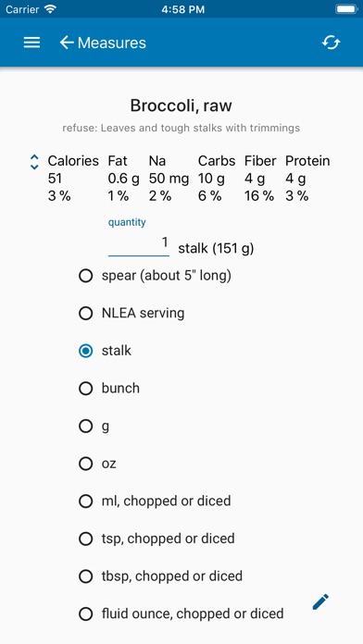
Task: Tap the pencil edit icon
Action: click(320, 601)
